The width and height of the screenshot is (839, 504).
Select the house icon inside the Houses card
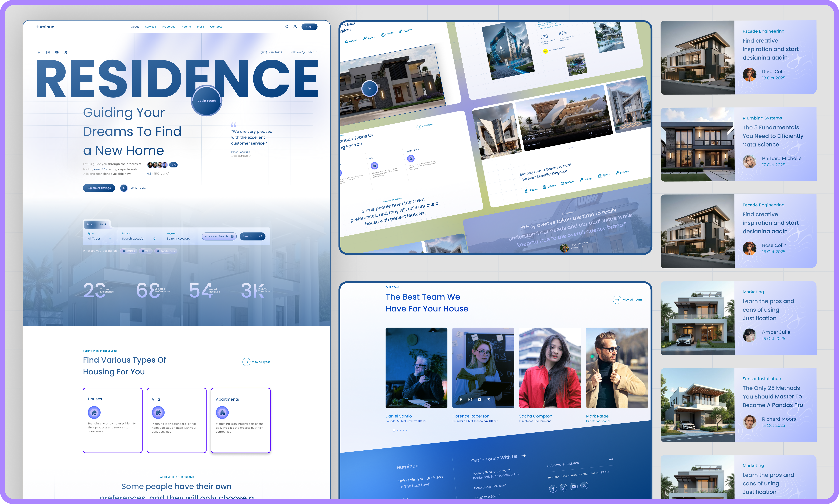point(94,412)
